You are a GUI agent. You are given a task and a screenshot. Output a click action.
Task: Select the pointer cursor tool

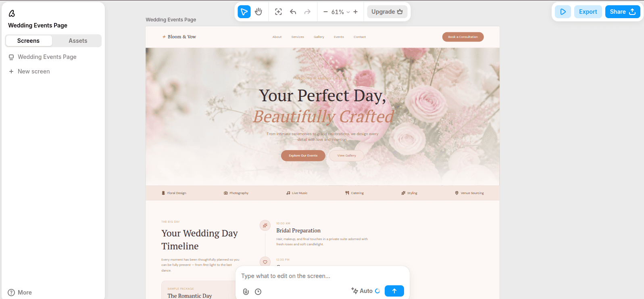point(244,12)
